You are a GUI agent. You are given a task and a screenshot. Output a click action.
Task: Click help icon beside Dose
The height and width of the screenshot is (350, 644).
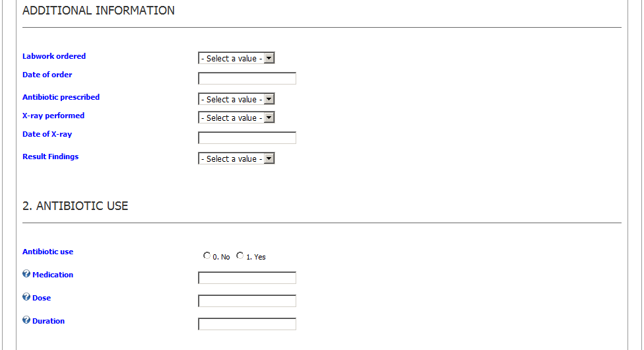coord(26,297)
